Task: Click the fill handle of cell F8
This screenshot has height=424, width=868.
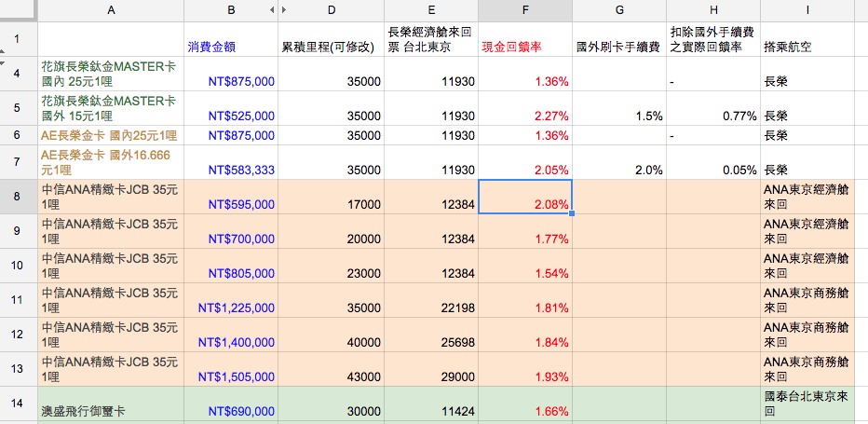Action: point(572,213)
